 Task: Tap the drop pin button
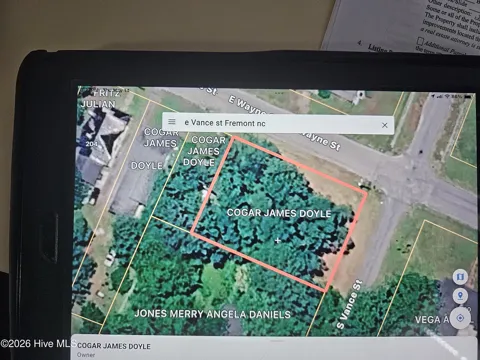(460, 296)
